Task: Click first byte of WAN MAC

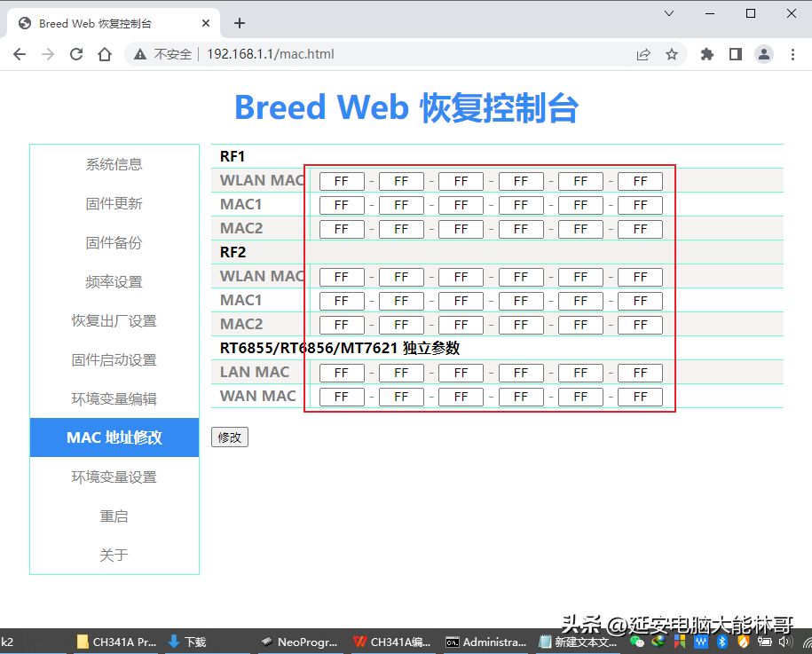Action: (342, 397)
